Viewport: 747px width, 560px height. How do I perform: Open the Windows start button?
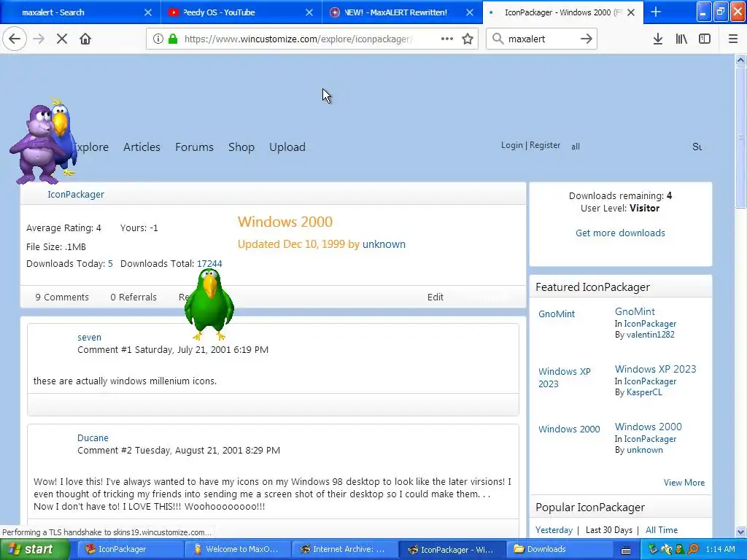tap(35, 549)
